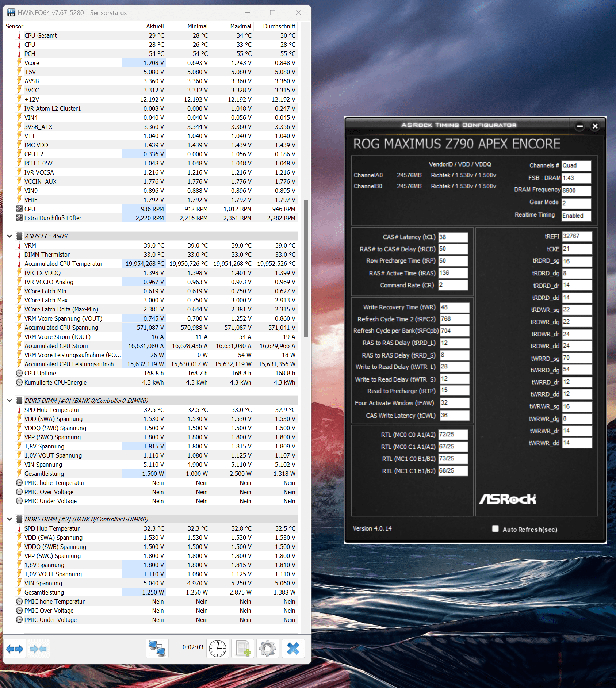Click lightning icon next to IMC VDD

pos(19,145)
